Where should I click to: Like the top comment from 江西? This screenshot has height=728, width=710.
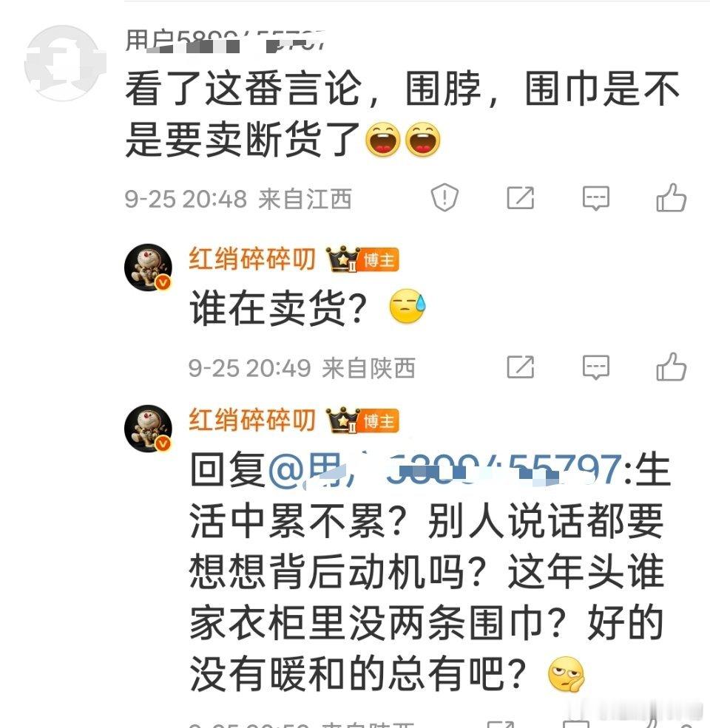(671, 197)
